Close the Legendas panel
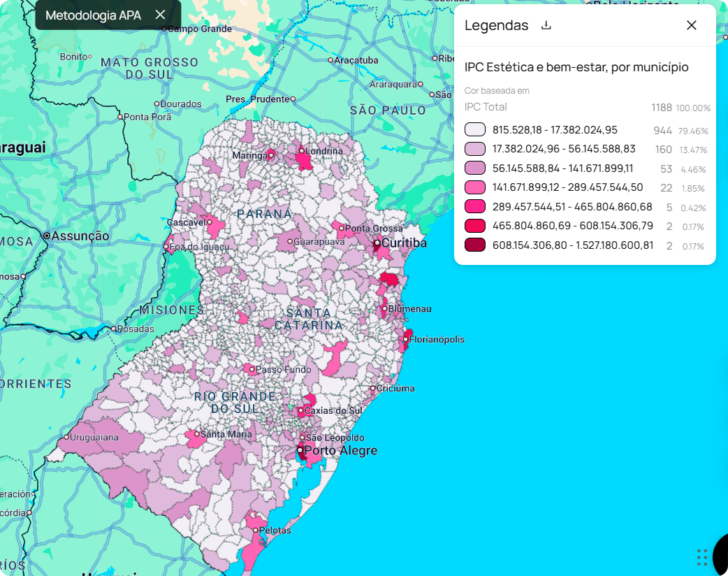The image size is (728, 576). (x=691, y=25)
